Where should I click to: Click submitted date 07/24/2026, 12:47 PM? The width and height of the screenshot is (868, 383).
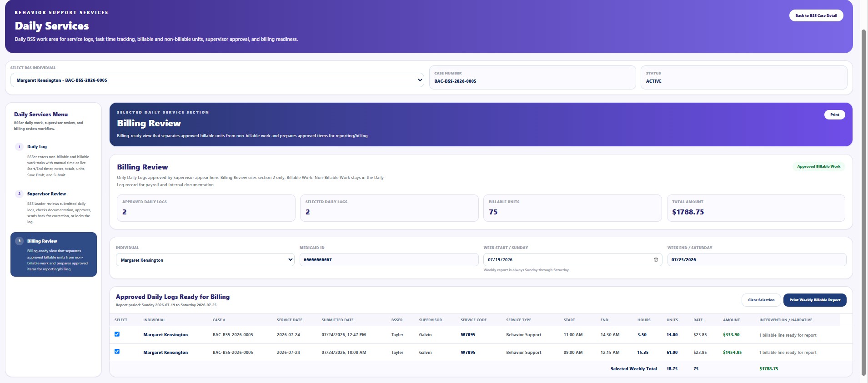coord(343,335)
